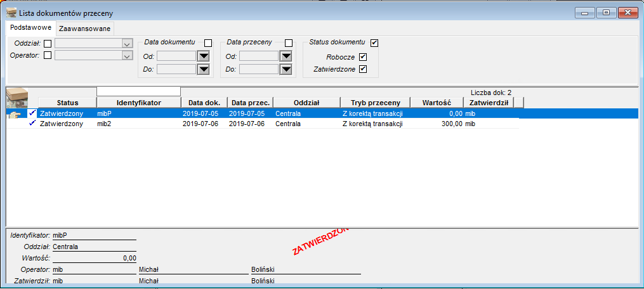
Task: Click the Oddział detail field Centrala
Action: pyautogui.click(x=94, y=247)
